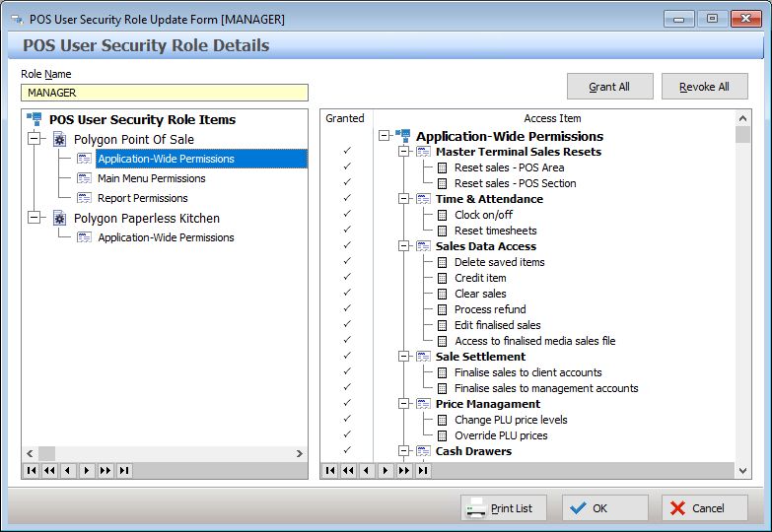Click the Polygon Paperless Kitchen gear icon
Viewport: 772px width, 532px height.
59,218
